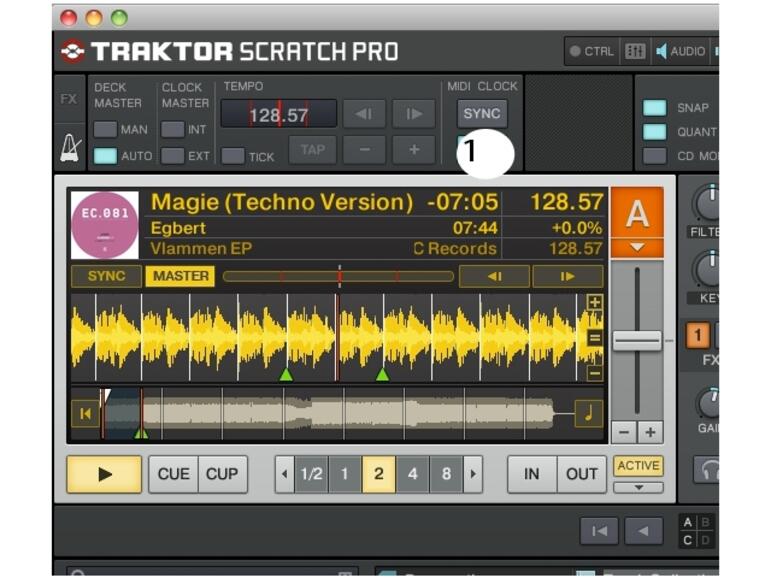Click the CUE button
Image resolution: width=770 pixels, height=578 pixels.
pos(173,474)
